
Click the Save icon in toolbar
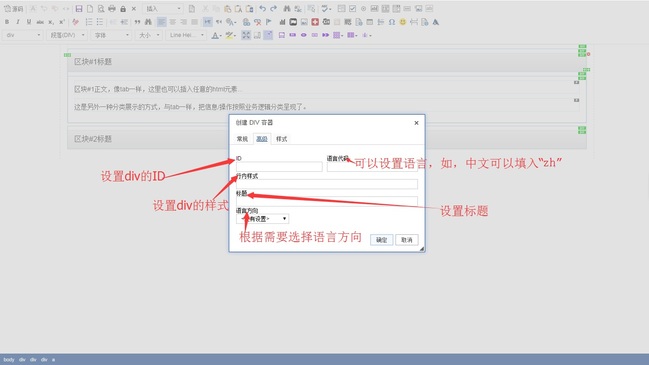point(79,9)
